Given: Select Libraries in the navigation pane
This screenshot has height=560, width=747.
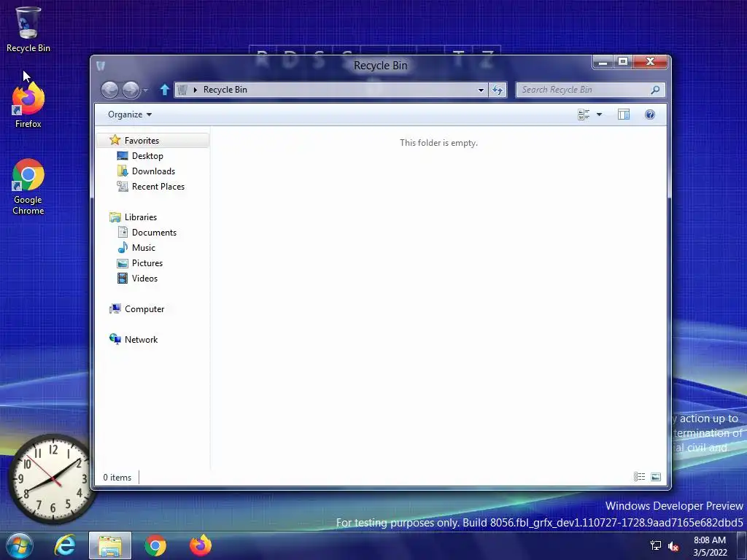Looking at the screenshot, I should [141, 217].
